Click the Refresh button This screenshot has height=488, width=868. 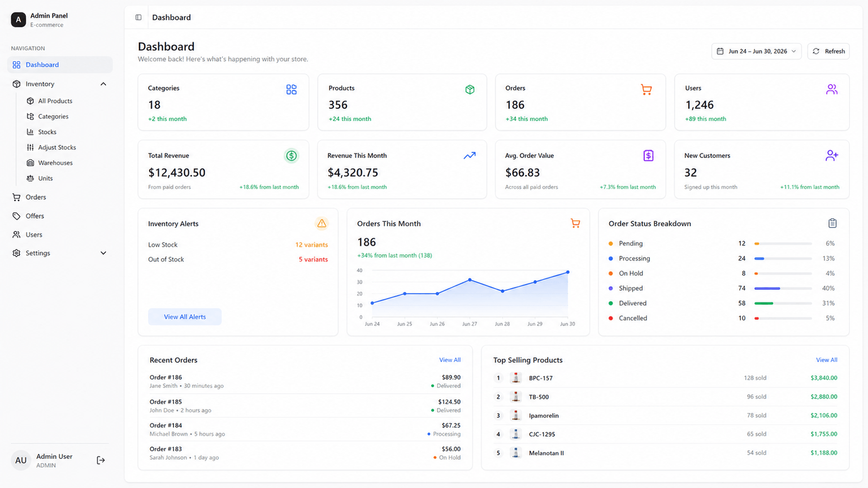click(x=828, y=51)
